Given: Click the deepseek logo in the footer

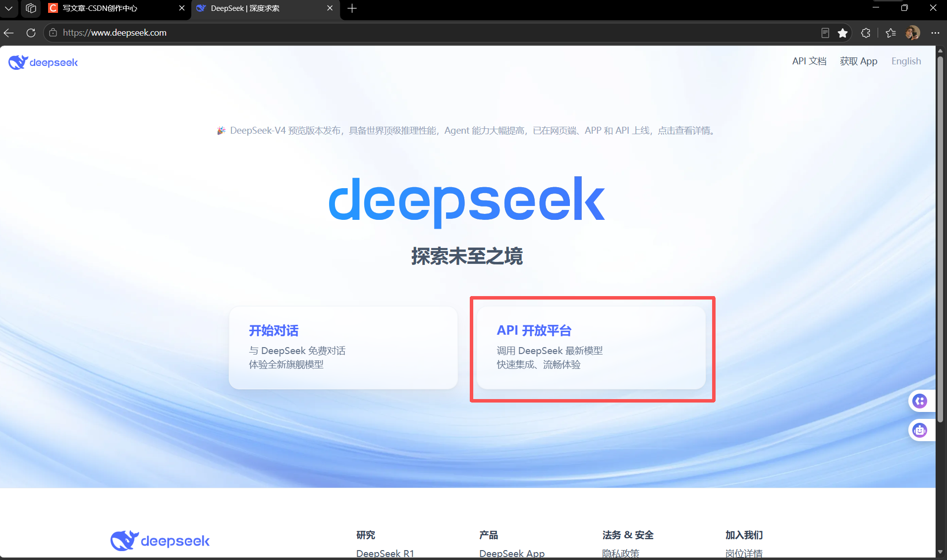Looking at the screenshot, I should (x=160, y=541).
